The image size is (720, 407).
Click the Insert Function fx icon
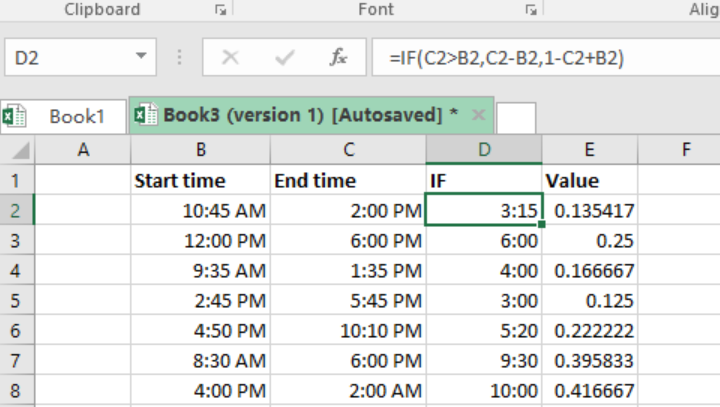(x=338, y=57)
